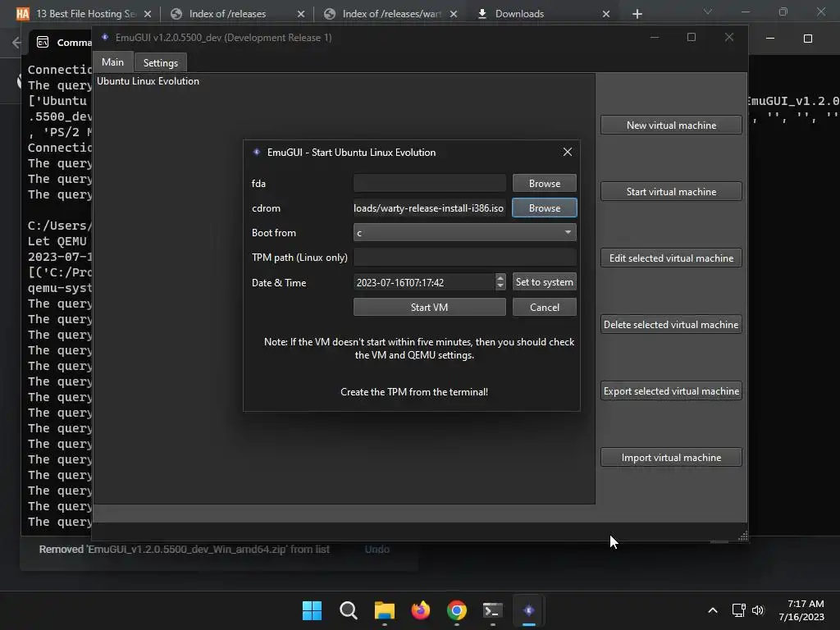The height and width of the screenshot is (630, 840).
Task: Open a new browser tab
Action: [637, 14]
